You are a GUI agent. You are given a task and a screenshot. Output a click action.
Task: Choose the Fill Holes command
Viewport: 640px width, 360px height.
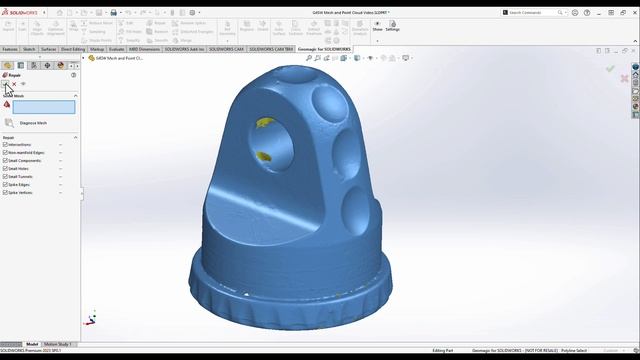click(130, 31)
